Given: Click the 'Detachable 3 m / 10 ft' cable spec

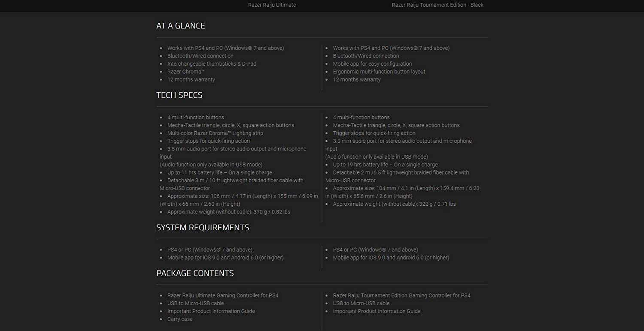Looking at the screenshot, I should point(235,181).
